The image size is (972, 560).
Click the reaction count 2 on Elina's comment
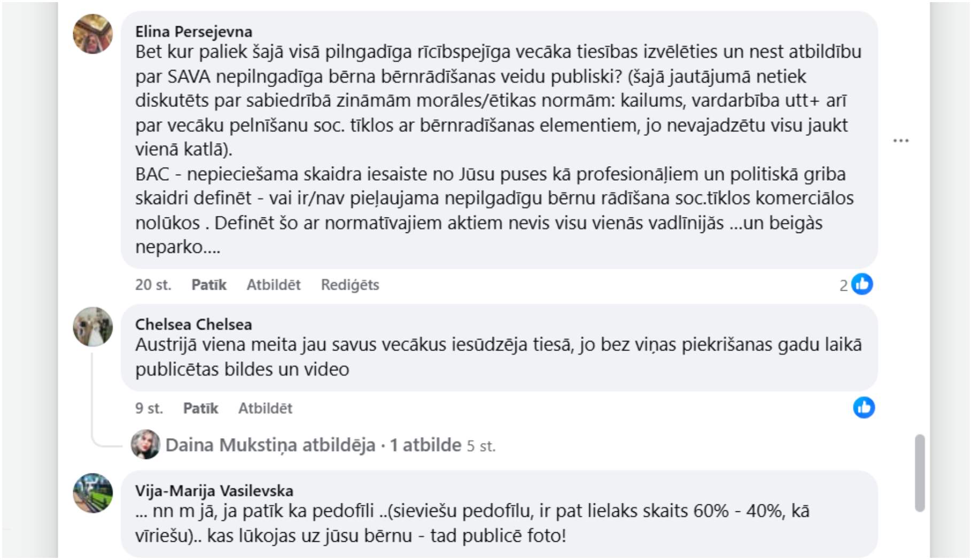coord(843,285)
